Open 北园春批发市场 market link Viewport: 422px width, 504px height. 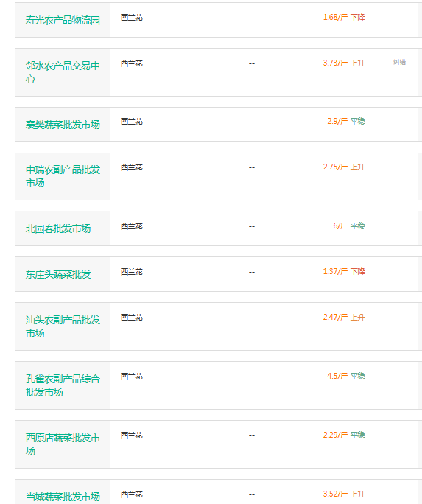click(x=58, y=228)
